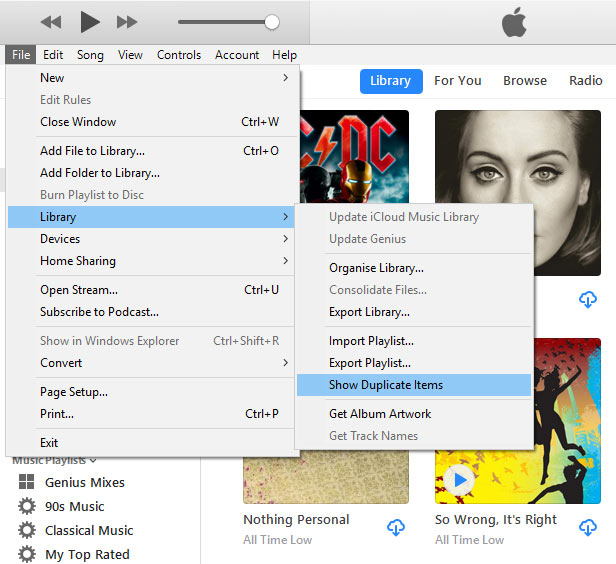Select Export Library...
Viewport: 616px width, 564px height.
pos(414,312)
